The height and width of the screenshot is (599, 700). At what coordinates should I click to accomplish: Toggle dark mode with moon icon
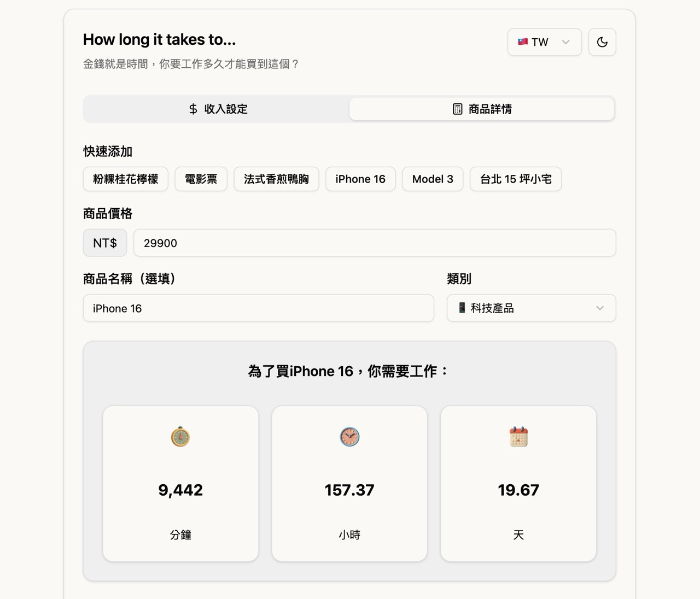click(602, 42)
